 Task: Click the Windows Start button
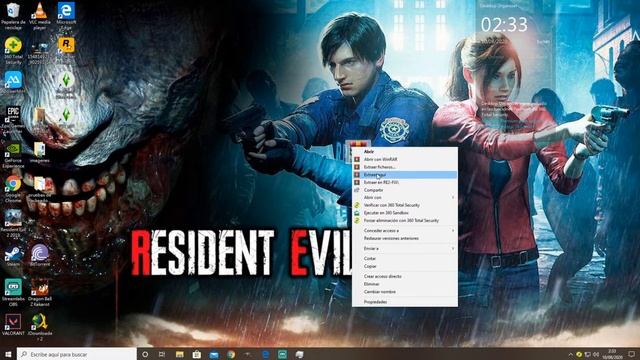(x=8, y=354)
